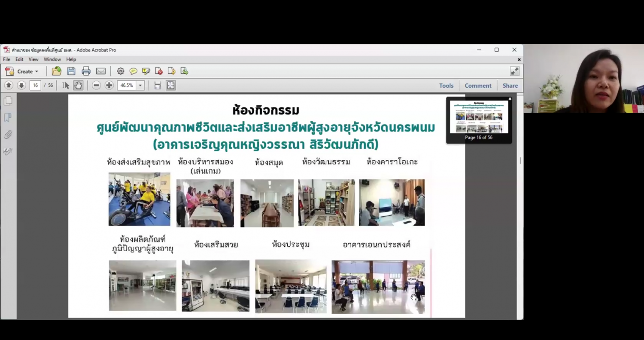Click the อาคารเอนกประสงค์ multipurpose hall photo
This screenshot has height=340, width=644.
pos(378,287)
